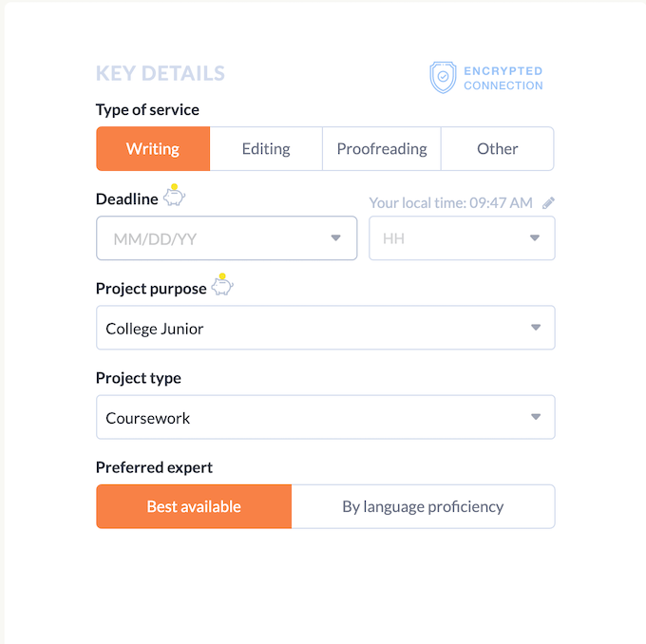Click the piggy bank icon beside Deadline
This screenshot has height=644, width=646.
click(x=174, y=197)
